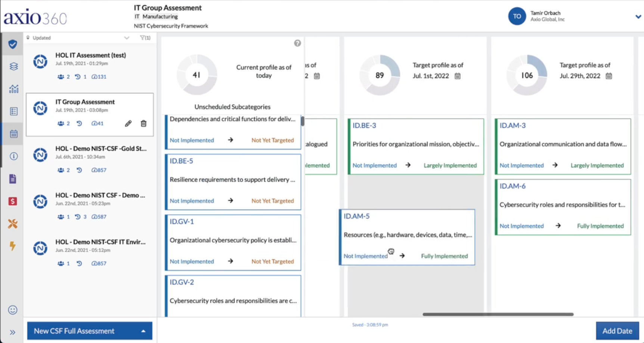Delete IT Group Assessment with trash icon
644x343 pixels.
143,123
